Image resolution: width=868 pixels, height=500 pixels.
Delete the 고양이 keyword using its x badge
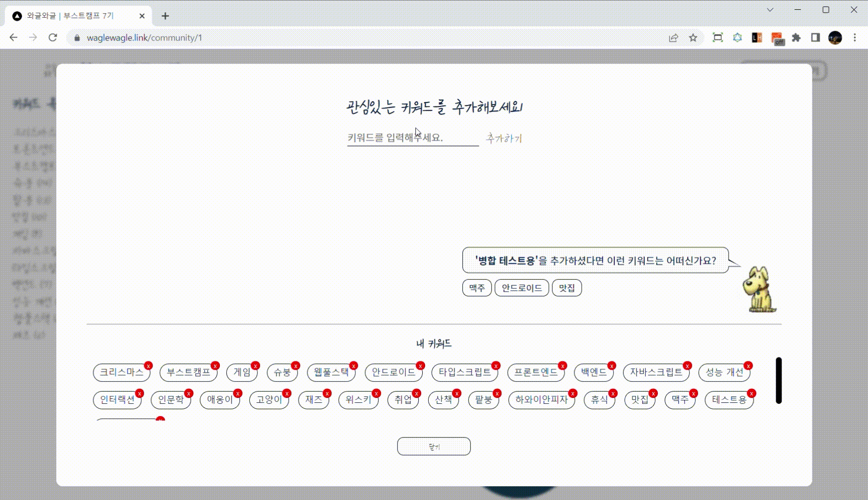pyautogui.click(x=287, y=394)
